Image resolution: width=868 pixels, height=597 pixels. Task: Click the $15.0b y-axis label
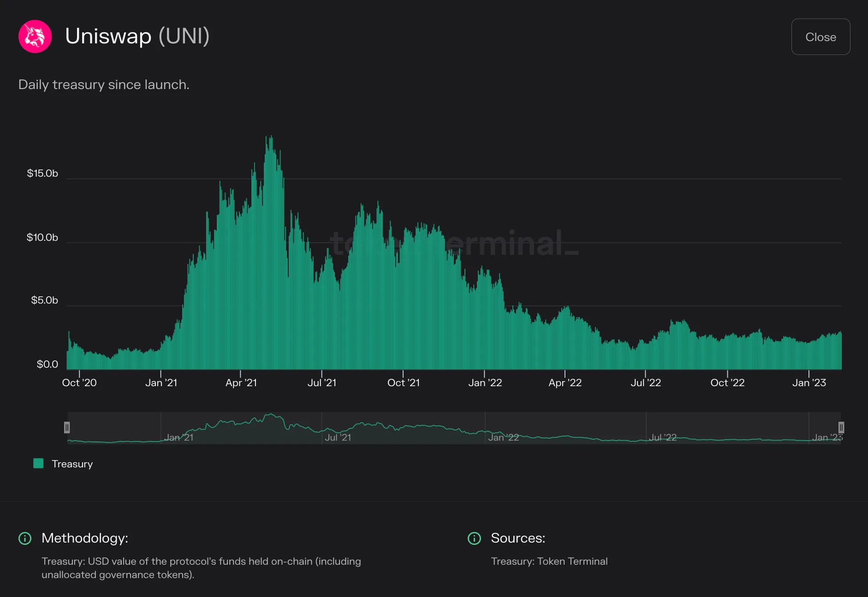[42, 173]
